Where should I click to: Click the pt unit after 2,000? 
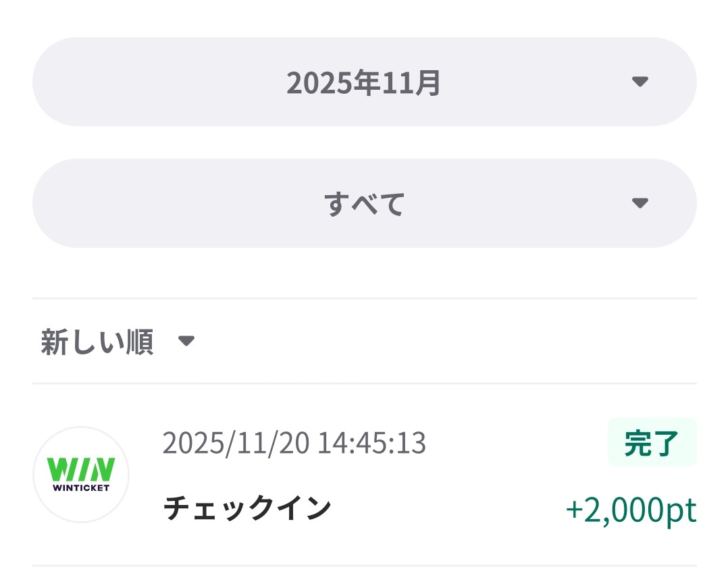(x=681, y=511)
